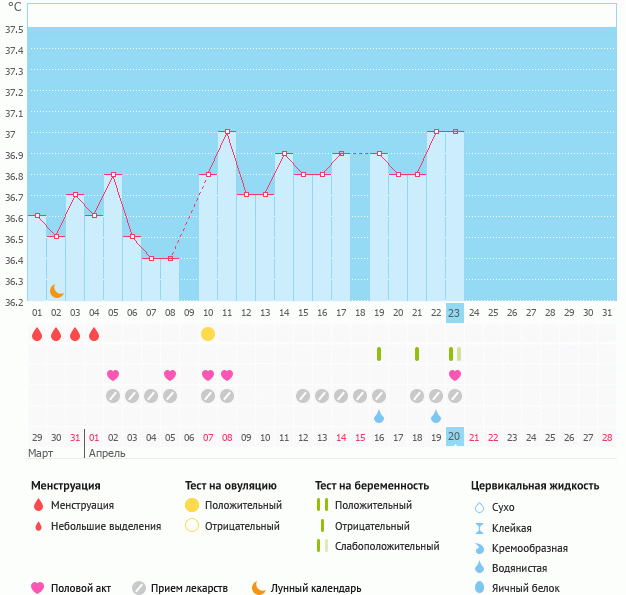The height and width of the screenshot is (595, 626).
Task: Click the medication icon on cycle day 05
Action: coord(113,396)
